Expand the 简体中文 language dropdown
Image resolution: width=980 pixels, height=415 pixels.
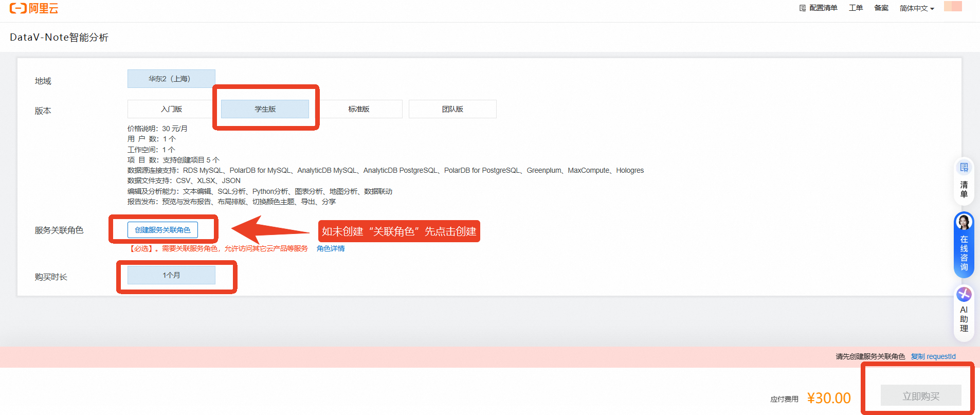pos(917,8)
